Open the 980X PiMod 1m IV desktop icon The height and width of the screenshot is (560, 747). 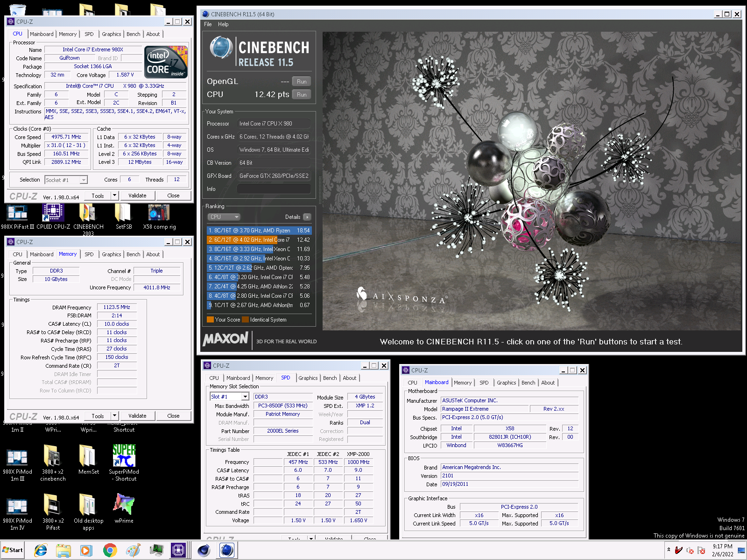tap(17, 514)
